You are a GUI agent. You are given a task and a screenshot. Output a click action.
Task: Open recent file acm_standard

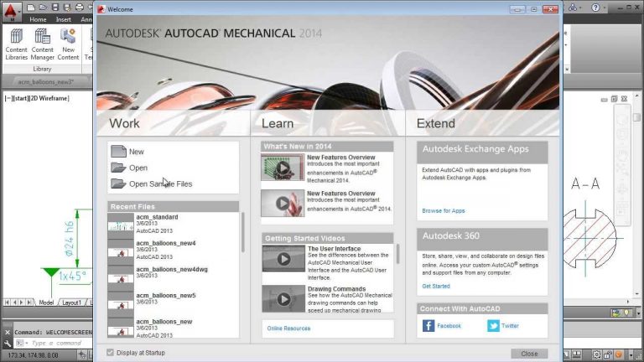173,224
